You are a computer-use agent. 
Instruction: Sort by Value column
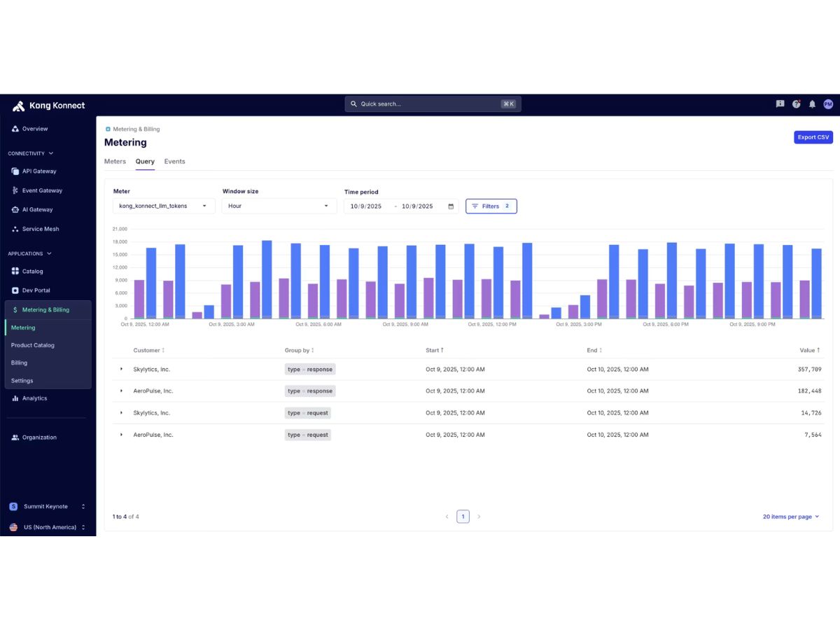pos(811,350)
